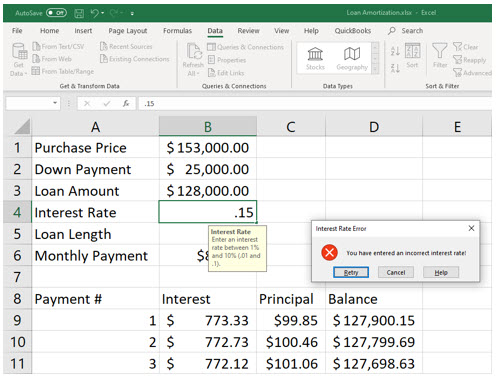Select the View tab
Image resolution: width=498 pixels, height=378 pixels.
click(282, 31)
